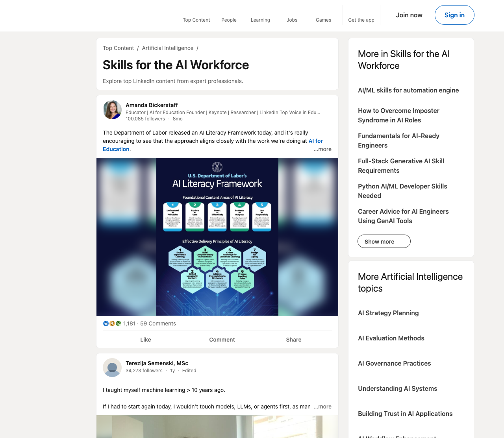
Task: Expand Terezija's post with ...more
Action: 322,407
